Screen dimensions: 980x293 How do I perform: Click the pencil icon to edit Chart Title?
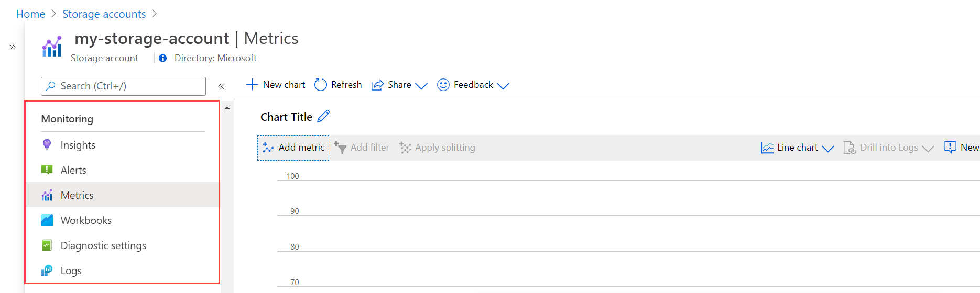pos(323,116)
